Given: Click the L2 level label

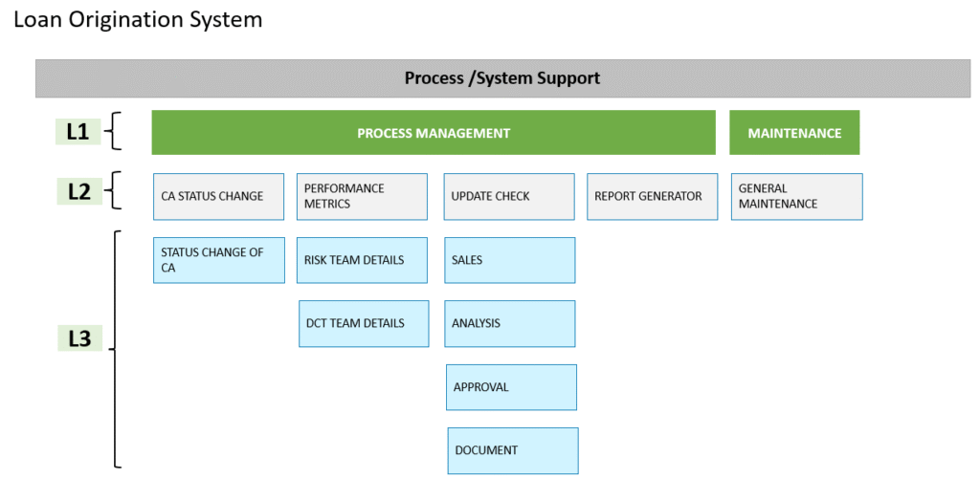Looking at the screenshot, I should point(79,192).
